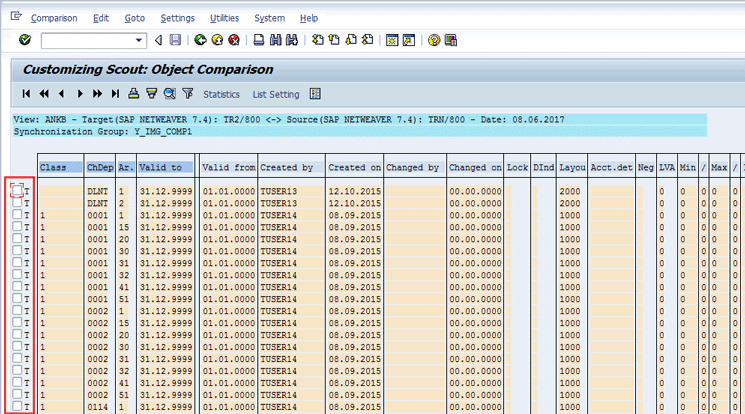
Task: Click the red Cancel icon
Action: pyautogui.click(x=233, y=40)
